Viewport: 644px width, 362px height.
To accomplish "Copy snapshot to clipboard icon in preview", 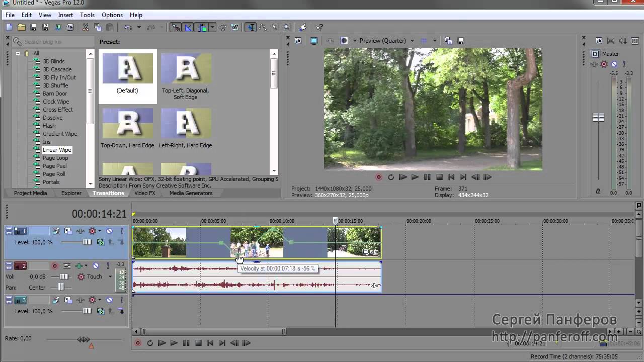I will [448, 41].
